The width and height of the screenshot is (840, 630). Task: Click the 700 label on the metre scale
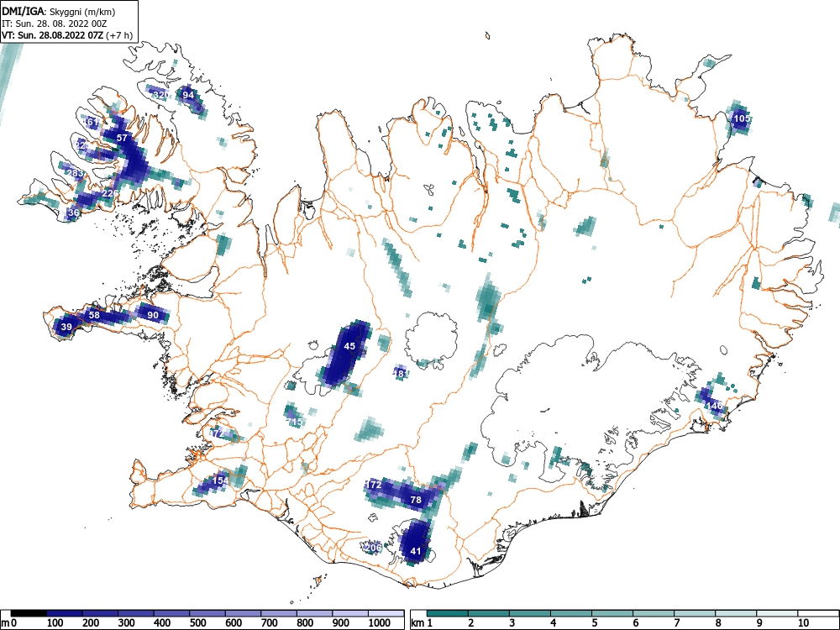270,623
